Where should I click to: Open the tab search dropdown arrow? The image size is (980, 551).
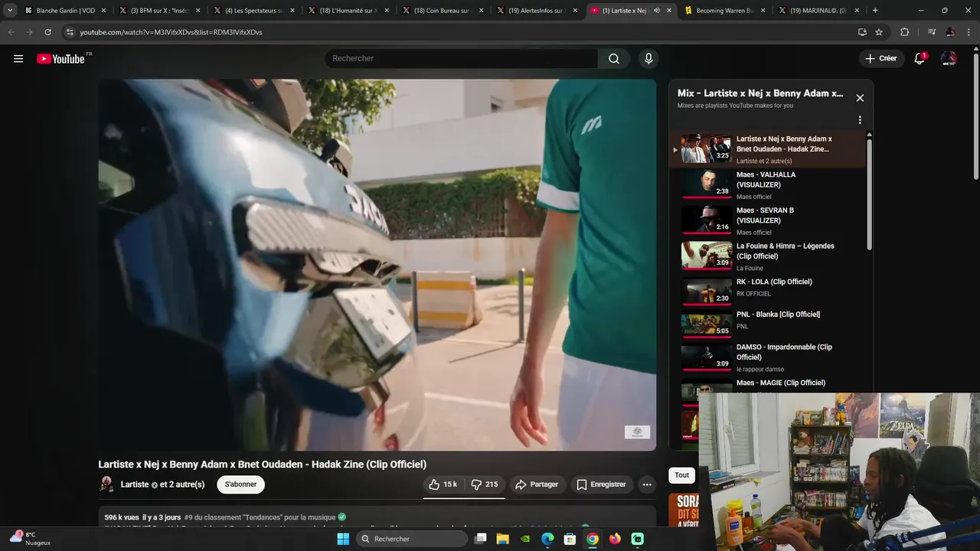9,11
